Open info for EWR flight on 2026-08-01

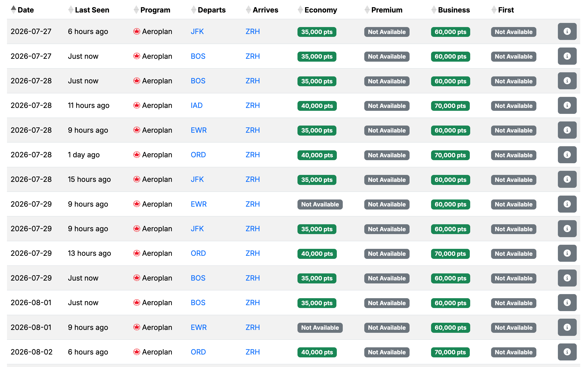coord(567,327)
